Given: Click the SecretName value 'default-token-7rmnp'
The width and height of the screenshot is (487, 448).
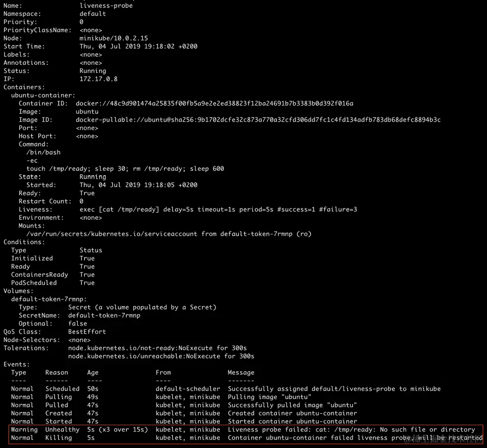Looking at the screenshot, I should click(104, 315).
